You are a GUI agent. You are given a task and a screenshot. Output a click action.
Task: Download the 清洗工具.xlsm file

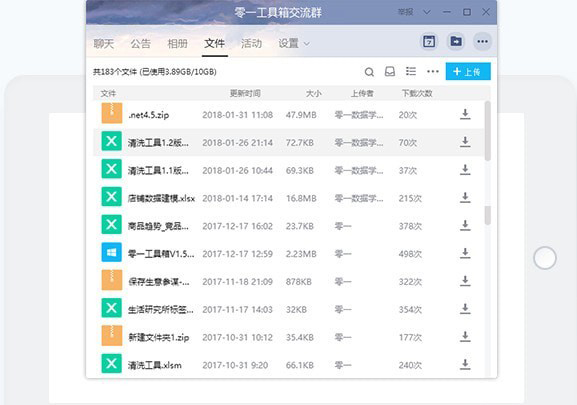pos(465,365)
